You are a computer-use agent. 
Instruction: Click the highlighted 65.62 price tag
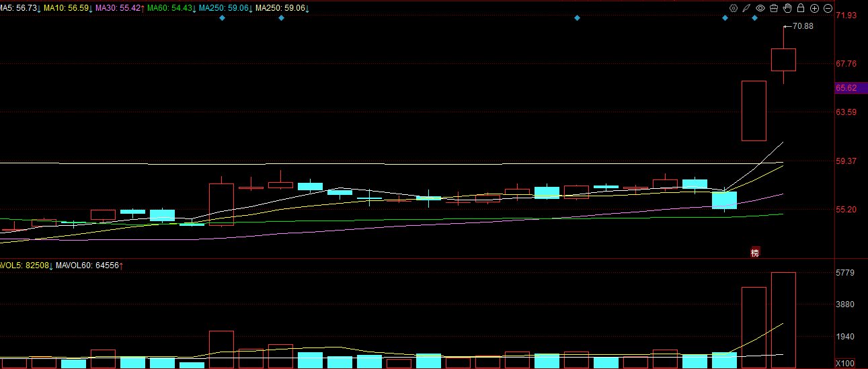point(851,87)
